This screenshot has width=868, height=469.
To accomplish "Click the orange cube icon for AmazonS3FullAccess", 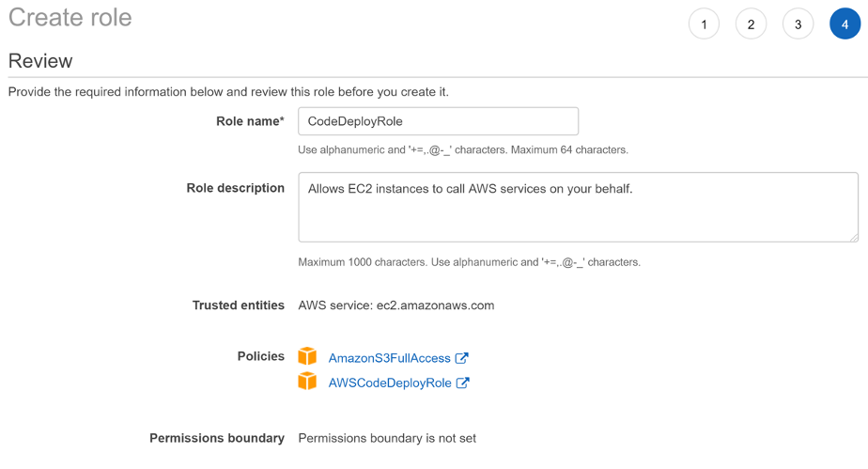I will pyautogui.click(x=307, y=356).
